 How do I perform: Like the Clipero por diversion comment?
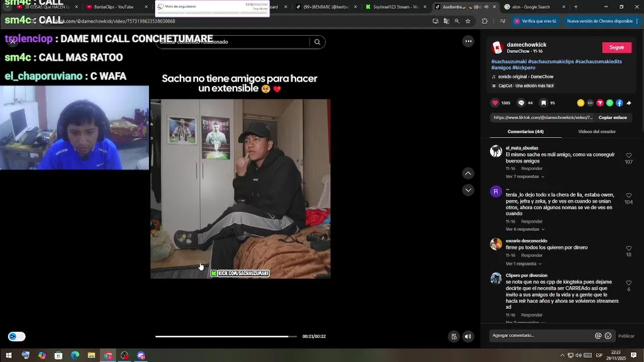tap(628, 283)
